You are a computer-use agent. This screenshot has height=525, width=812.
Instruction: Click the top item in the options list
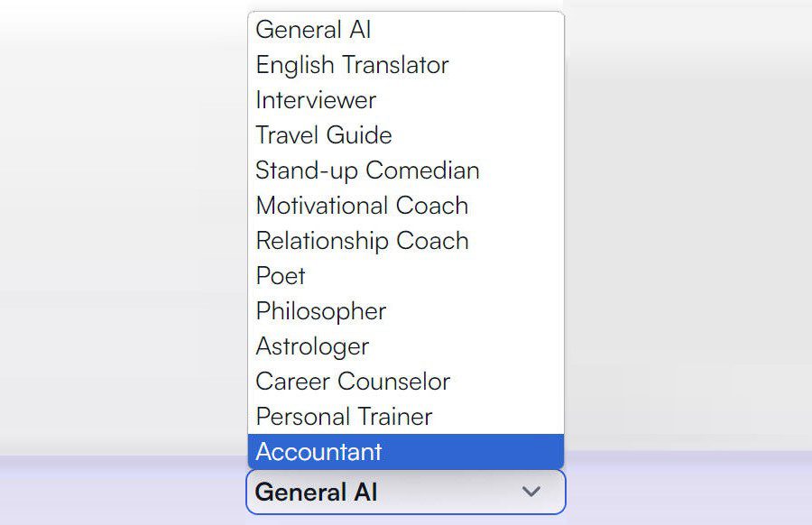(313, 30)
